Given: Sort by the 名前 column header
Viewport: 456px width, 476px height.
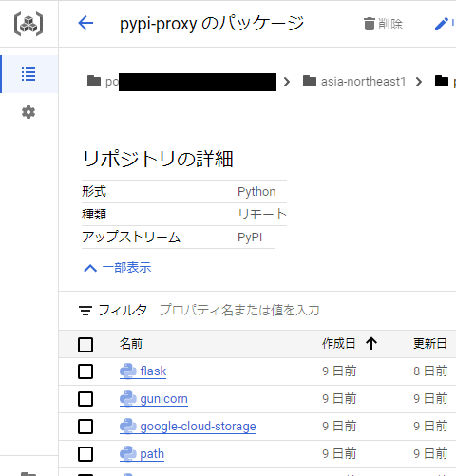Looking at the screenshot, I should [x=131, y=344].
